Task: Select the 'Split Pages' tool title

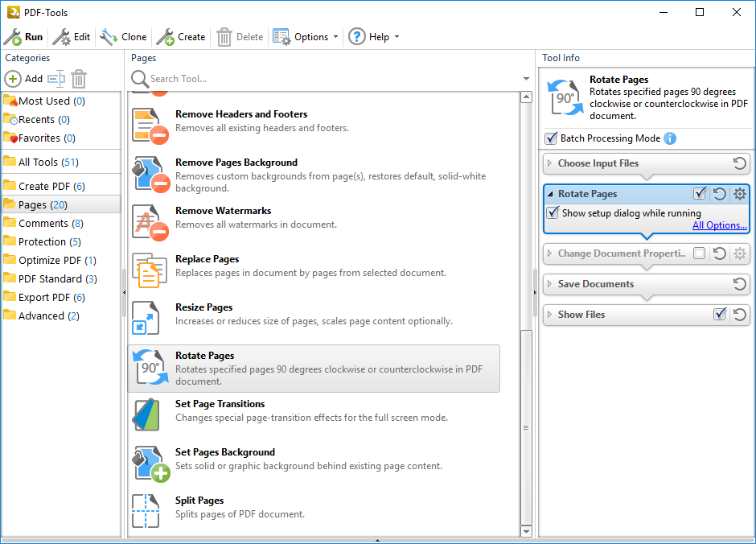Action: (199, 500)
